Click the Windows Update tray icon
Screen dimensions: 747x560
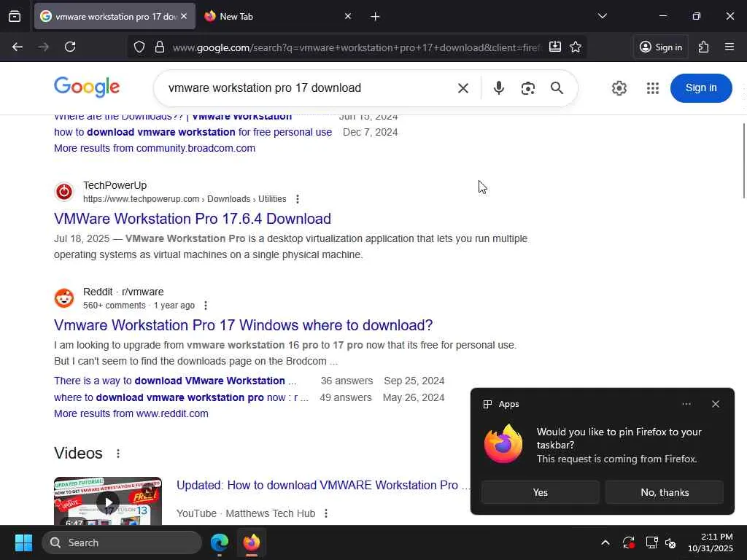tap(628, 542)
